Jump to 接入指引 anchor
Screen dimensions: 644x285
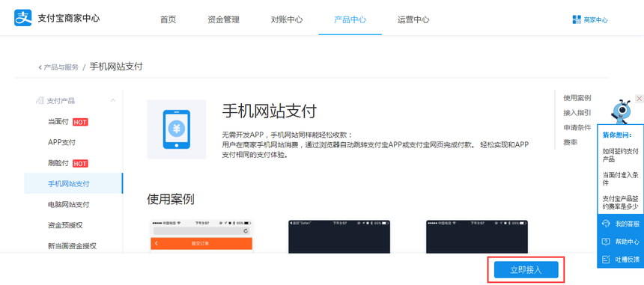(x=577, y=113)
